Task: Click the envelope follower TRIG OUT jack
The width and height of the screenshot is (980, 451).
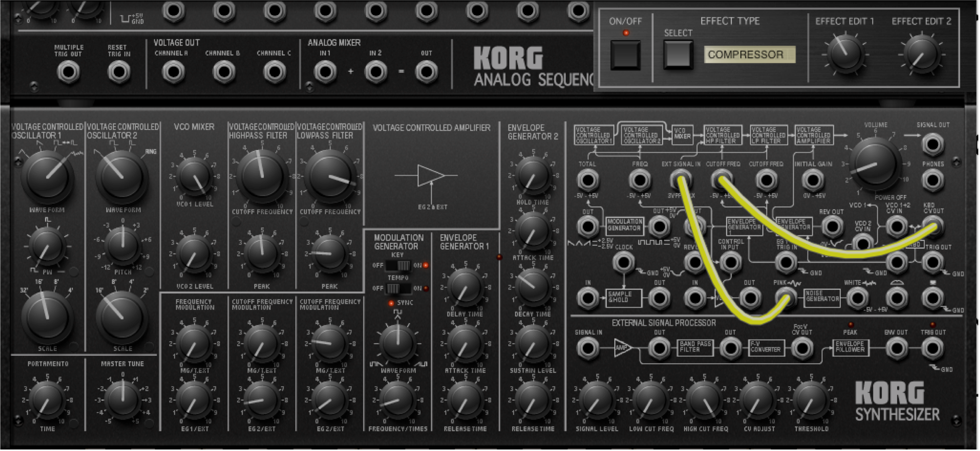Action: pyautogui.click(x=932, y=348)
